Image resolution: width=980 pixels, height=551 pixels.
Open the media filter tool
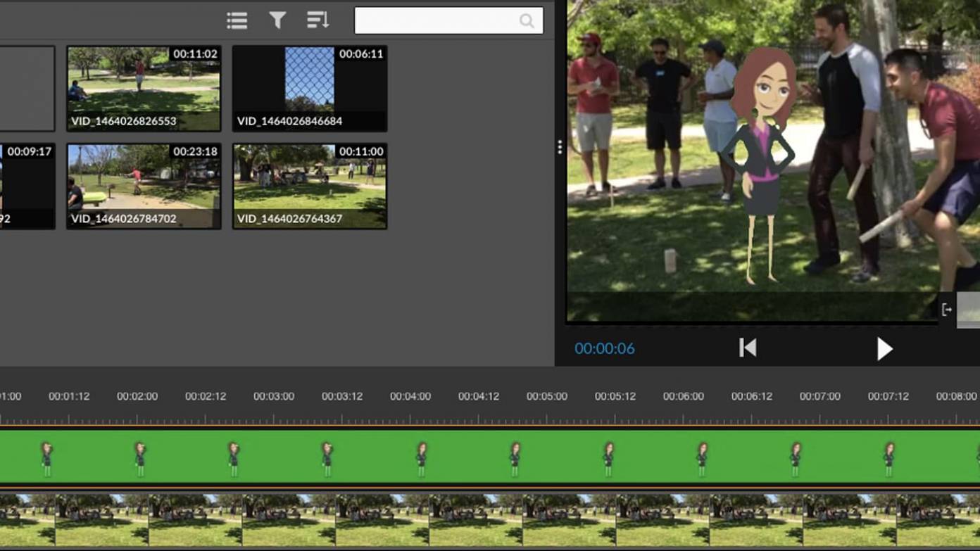pos(277,20)
